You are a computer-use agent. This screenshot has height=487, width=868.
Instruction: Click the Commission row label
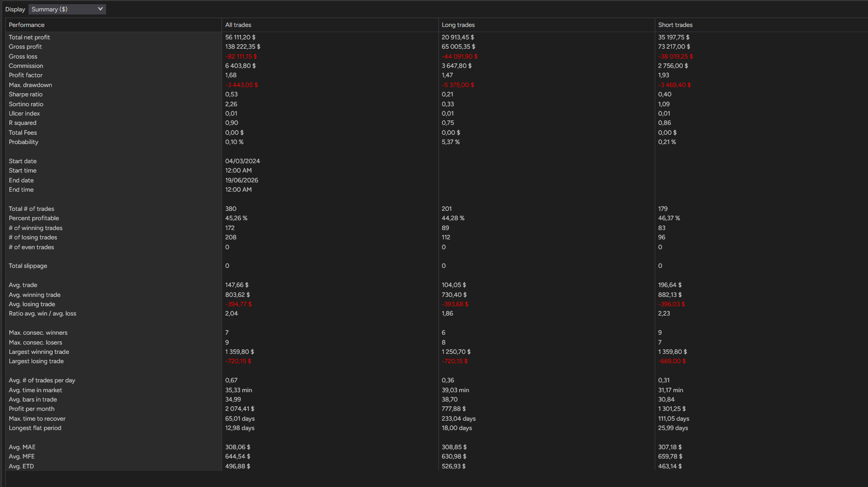26,66
